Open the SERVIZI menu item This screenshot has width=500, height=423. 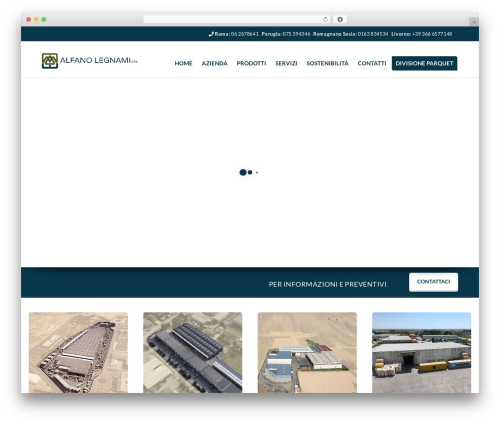(x=286, y=63)
